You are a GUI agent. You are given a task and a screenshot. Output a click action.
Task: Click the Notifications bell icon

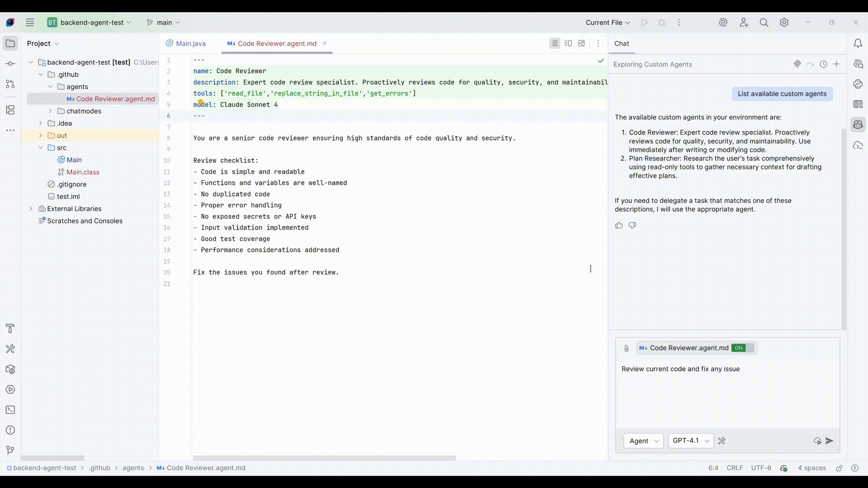(x=858, y=43)
